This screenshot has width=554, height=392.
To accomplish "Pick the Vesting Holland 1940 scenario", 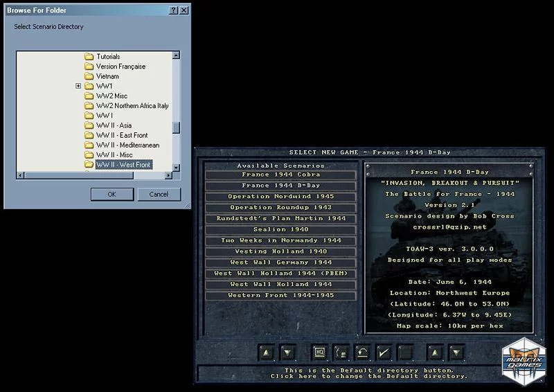I will (281, 251).
